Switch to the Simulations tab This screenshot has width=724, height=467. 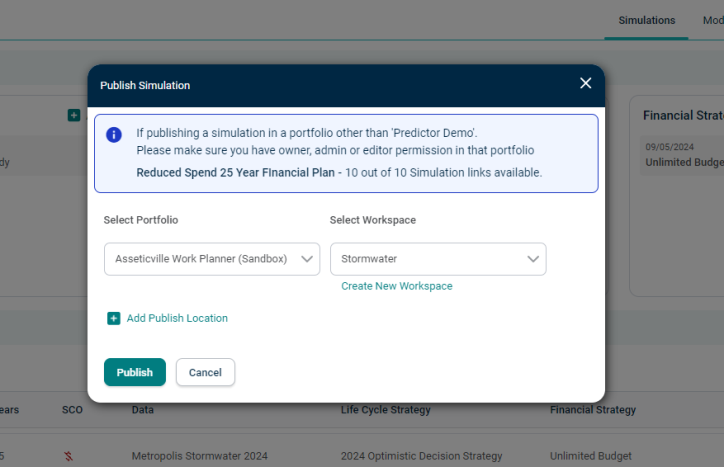click(x=646, y=20)
